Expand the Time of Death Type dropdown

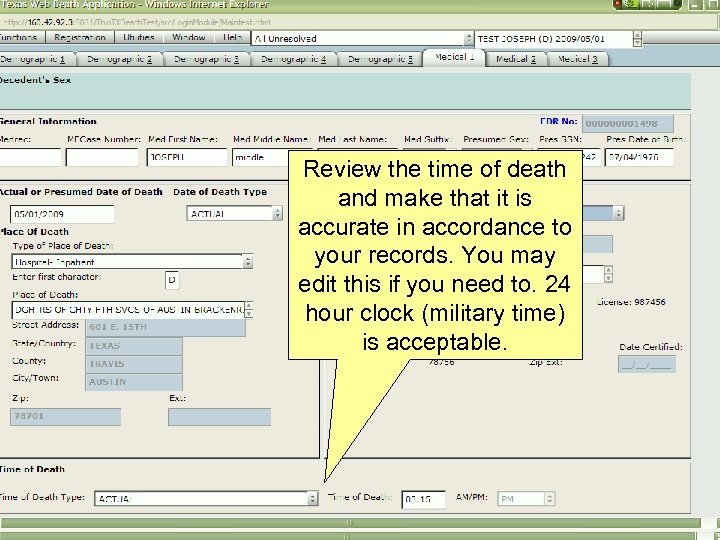coord(312,499)
